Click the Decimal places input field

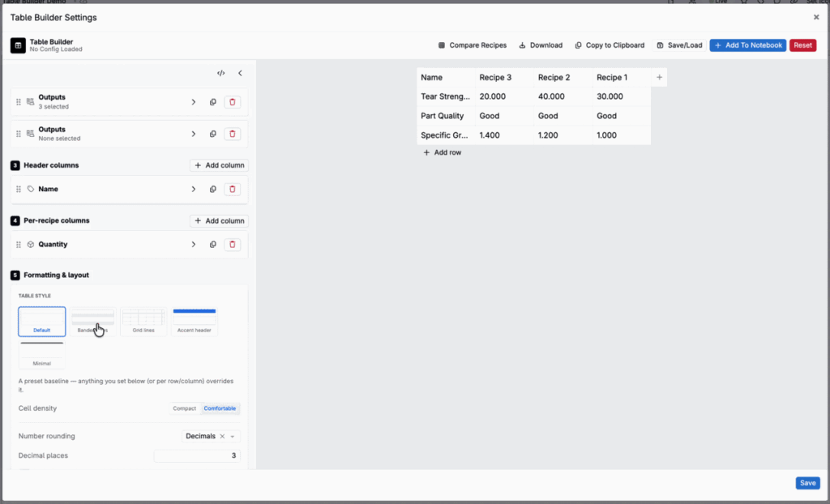[197, 456]
